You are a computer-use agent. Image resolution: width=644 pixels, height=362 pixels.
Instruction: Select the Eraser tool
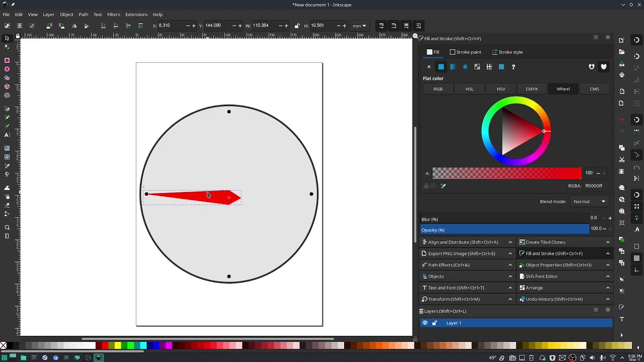coord(7,205)
